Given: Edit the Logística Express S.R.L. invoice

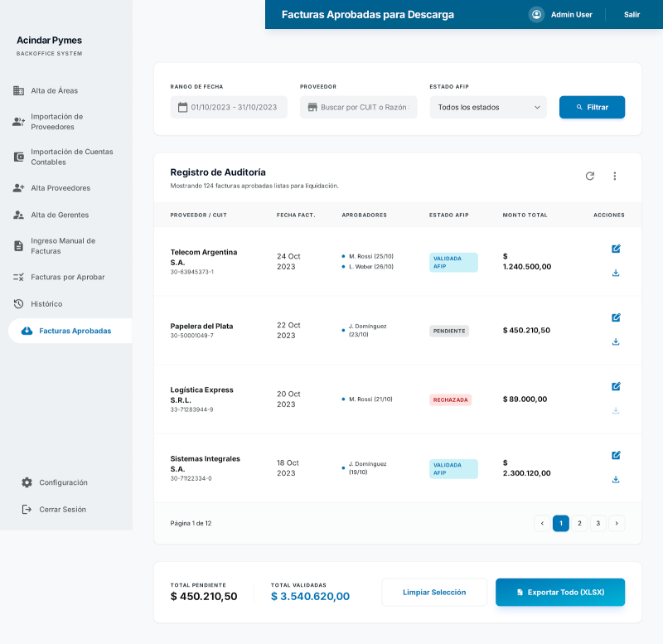Looking at the screenshot, I should coord(616,386).
